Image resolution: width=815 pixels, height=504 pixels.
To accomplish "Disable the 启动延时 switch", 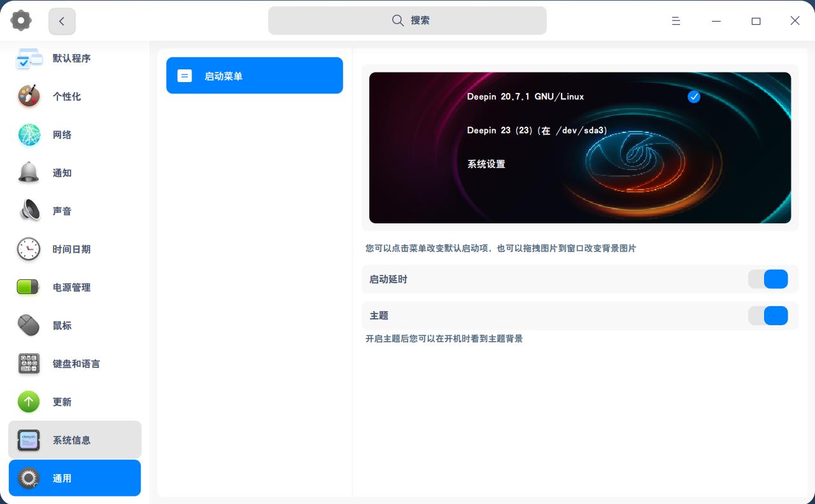I will tap(769, 279).
